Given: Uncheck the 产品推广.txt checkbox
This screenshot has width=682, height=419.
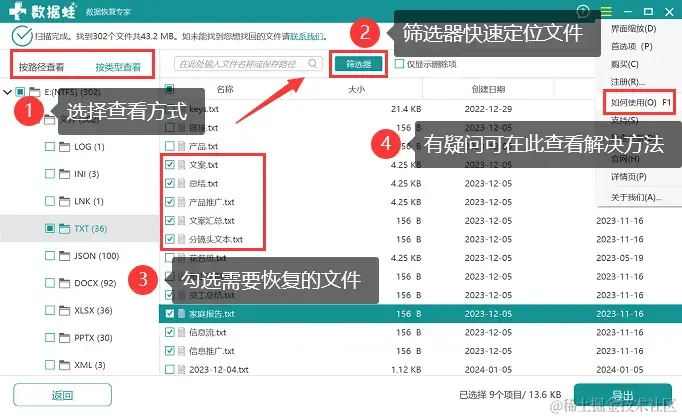Looking at the screenshot, I should tap(170, 202).
